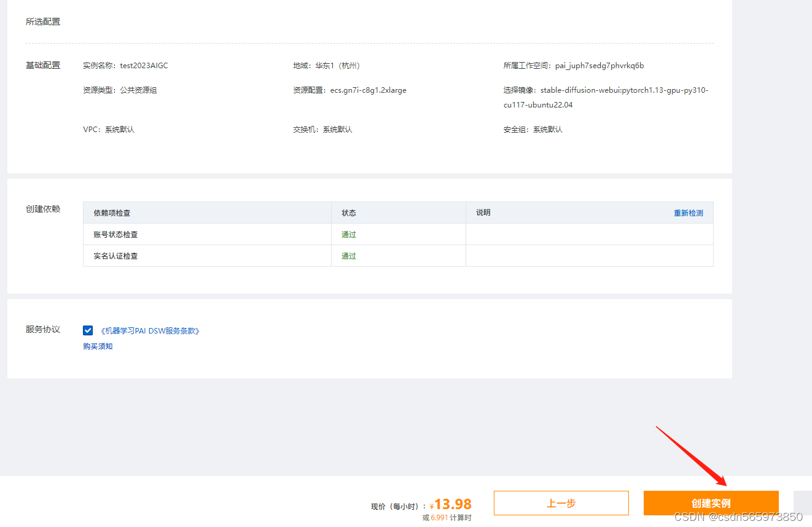Click the 服务协议 section label
Viewport: 812px width, 527px height.
click(x=43, y=329)
